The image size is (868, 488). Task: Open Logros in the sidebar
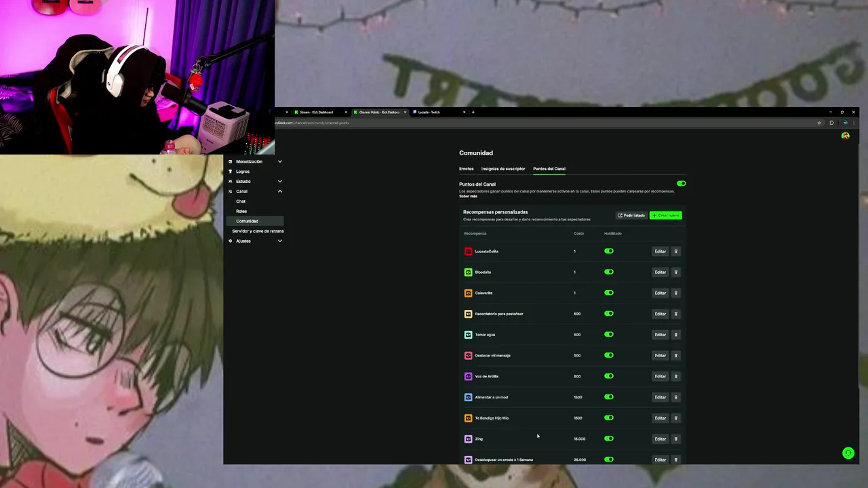(x=243, y=171)
